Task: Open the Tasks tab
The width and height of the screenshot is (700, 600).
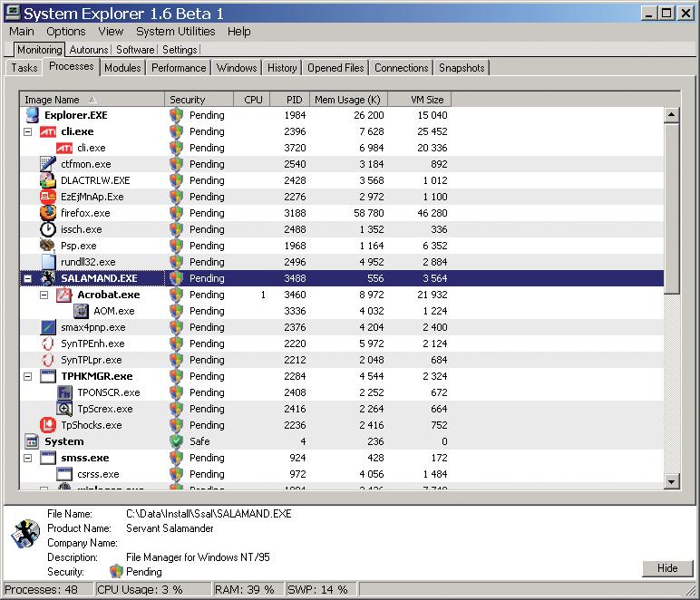Action: click(24, 68)
